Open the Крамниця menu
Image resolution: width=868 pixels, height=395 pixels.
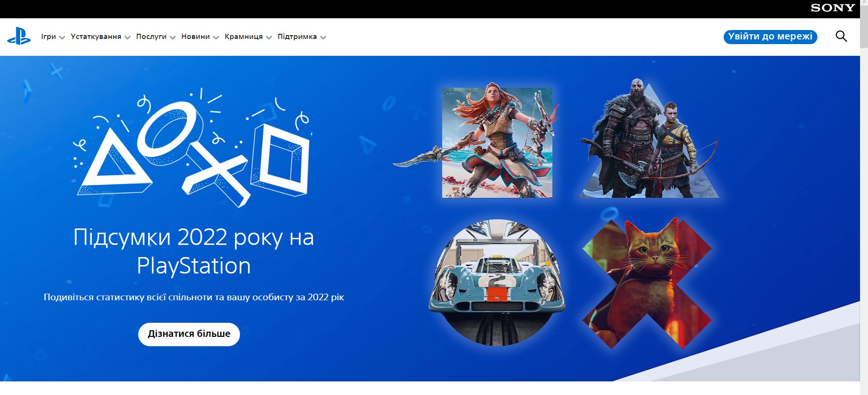[x=243, y=37]
